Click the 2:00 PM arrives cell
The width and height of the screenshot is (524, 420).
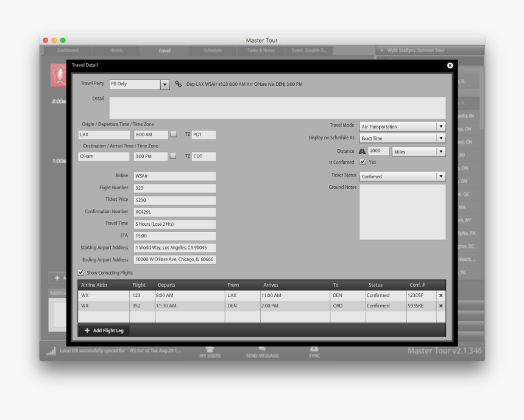[x=295, y=306]
